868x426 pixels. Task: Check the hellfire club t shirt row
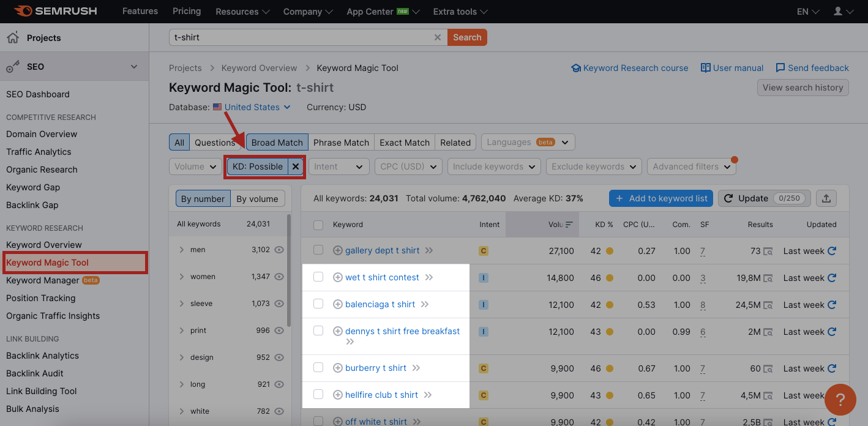(318, 394)
